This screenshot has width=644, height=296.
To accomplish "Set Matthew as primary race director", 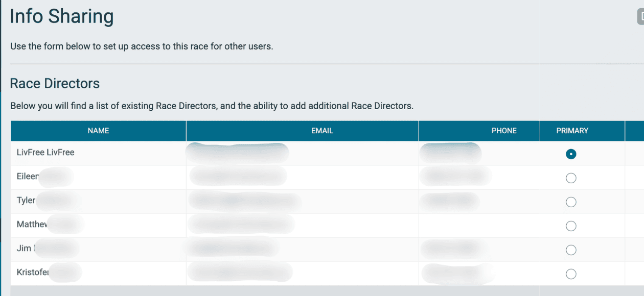I will pos(571,226).
